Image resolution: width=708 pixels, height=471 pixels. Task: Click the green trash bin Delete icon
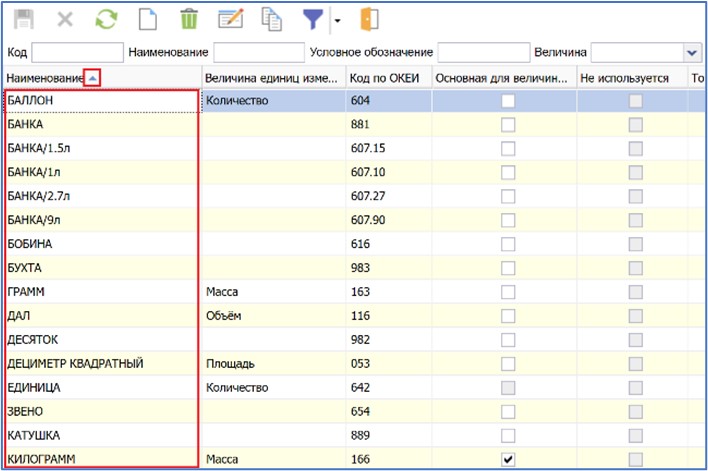coord(188,20)
